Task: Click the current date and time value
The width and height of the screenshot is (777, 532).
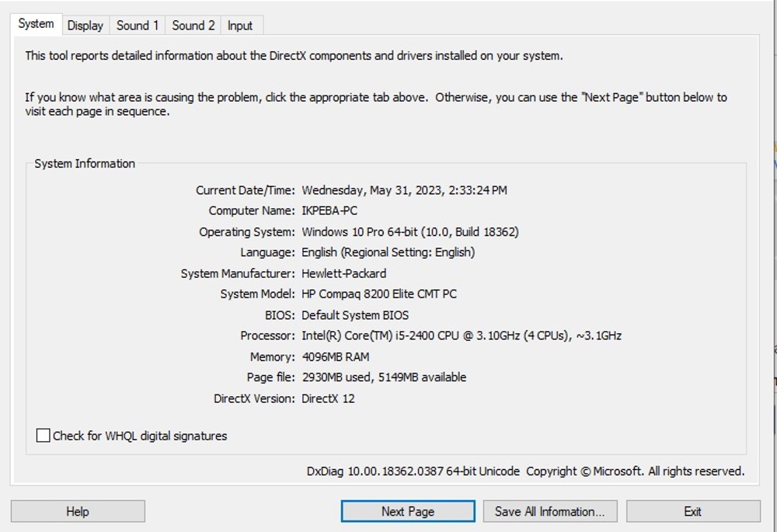Action: (x=404, y=190)
